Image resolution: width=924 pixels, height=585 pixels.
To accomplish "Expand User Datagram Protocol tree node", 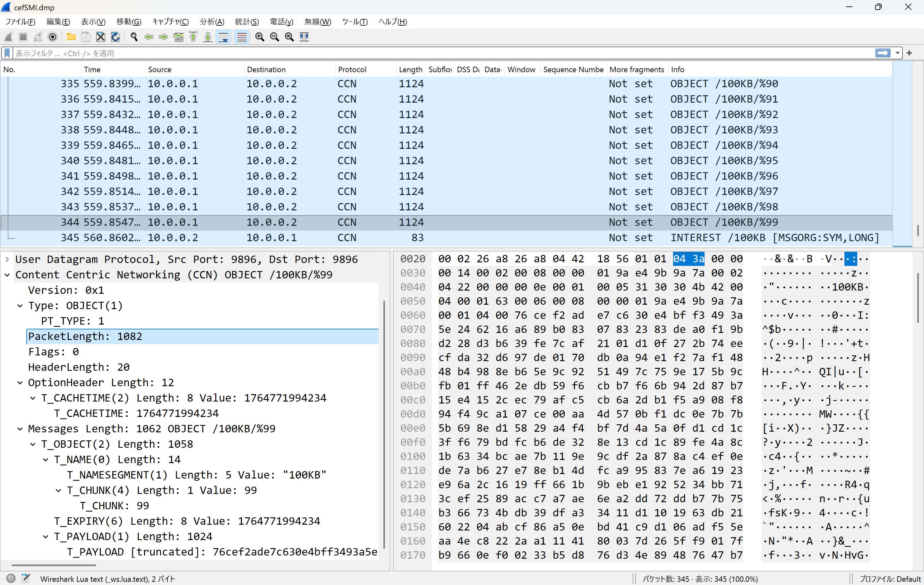I will (x=7, y=259).
